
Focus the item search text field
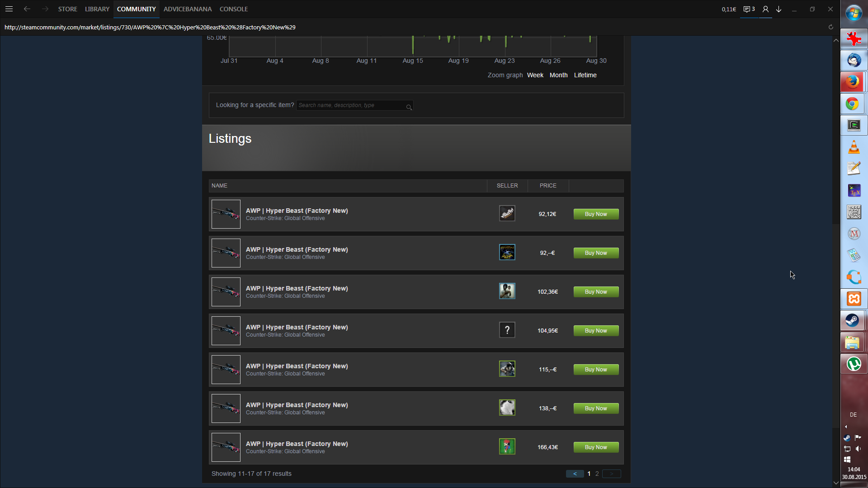[x=350, y=105]
